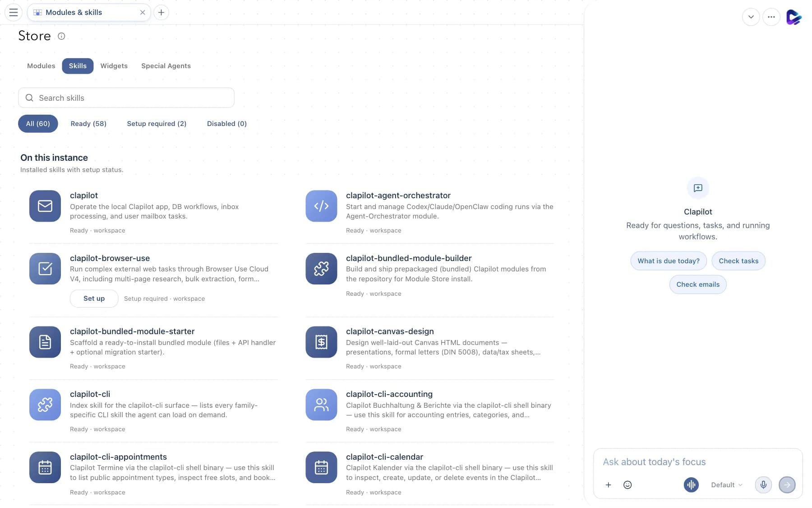Add a new tab with plus button

pos(161,12)
